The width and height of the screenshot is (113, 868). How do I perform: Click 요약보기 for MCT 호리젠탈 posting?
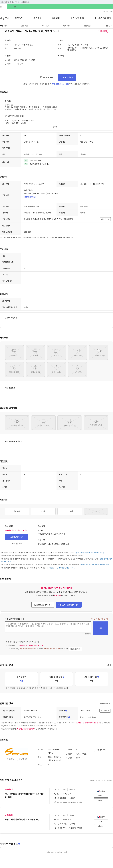pyautogui.click(x=101, y=796)
